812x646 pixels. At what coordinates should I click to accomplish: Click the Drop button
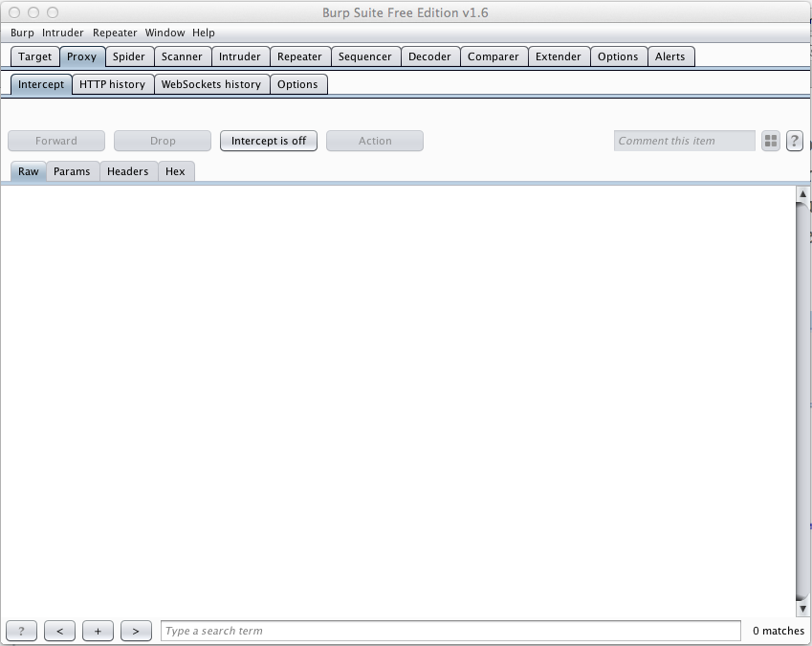[163, 141]
